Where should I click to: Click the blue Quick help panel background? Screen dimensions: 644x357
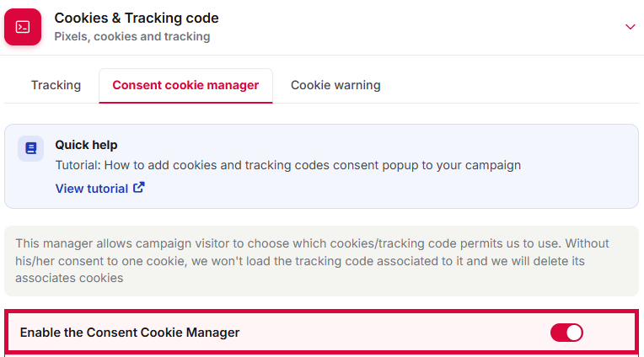322,166
